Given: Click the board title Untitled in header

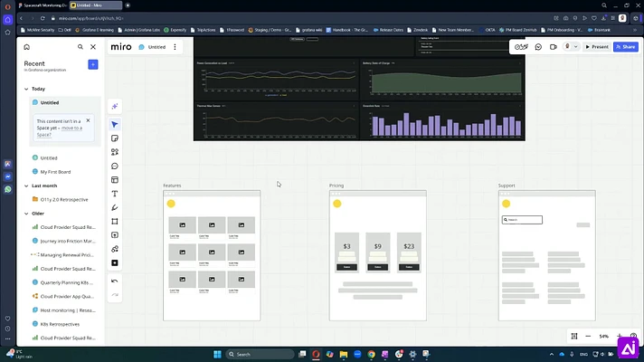Looking at the screenshot, I should [x=156, y=47].
